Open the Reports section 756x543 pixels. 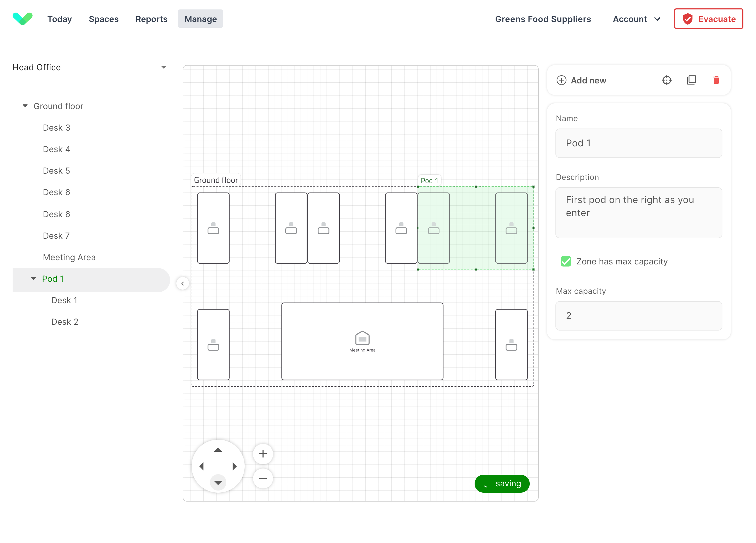coord(151,19)
